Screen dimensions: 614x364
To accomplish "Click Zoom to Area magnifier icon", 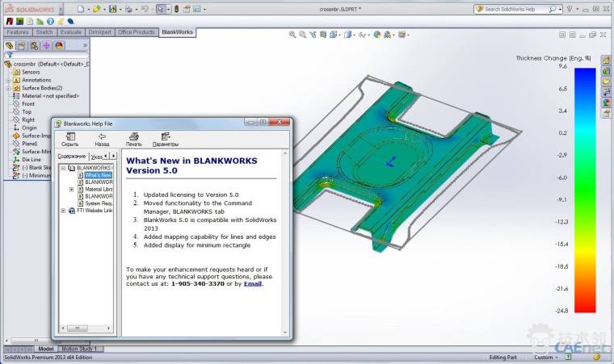I will coord(303,35).
